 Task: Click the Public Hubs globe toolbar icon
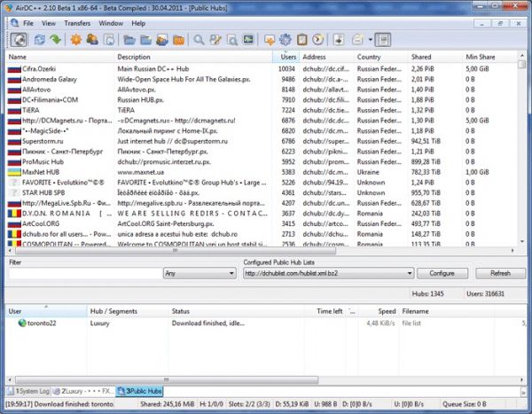(x=19, y=39)
